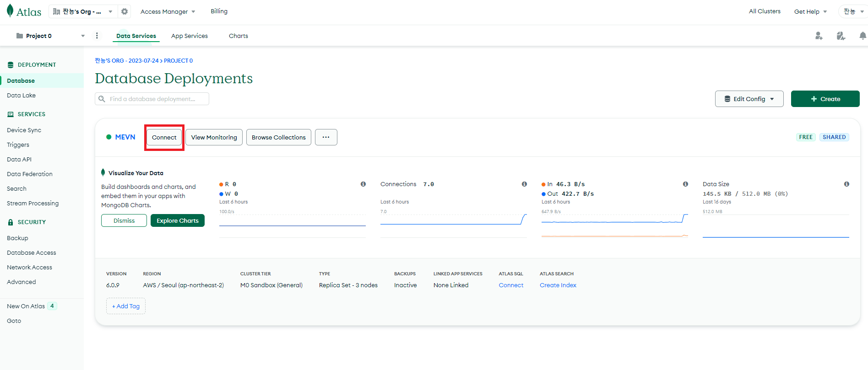Click the Deployment section stack icon

[11, 65]
